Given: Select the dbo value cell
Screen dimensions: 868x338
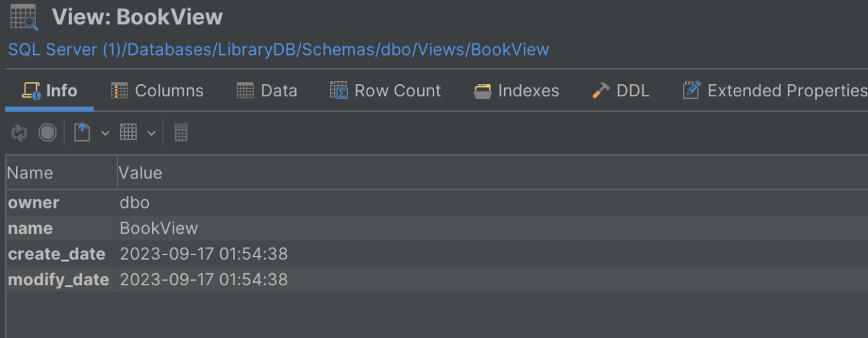Looking at the screenshot, I should 493,202.
